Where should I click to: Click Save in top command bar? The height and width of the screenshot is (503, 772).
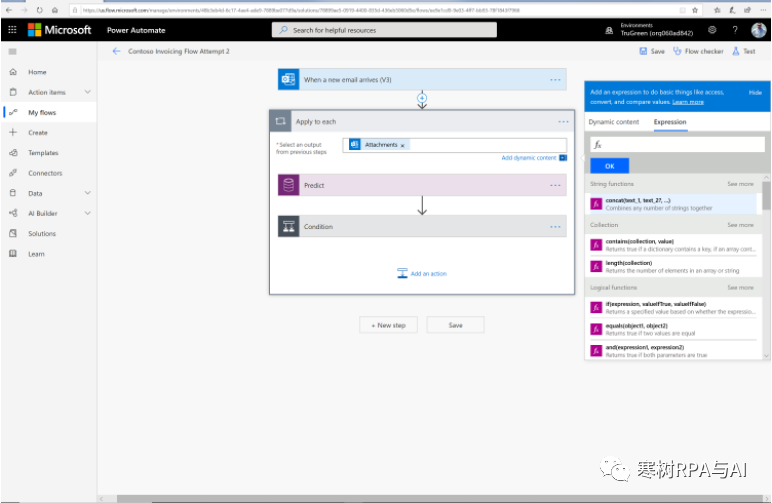click(x=652, y=51)
